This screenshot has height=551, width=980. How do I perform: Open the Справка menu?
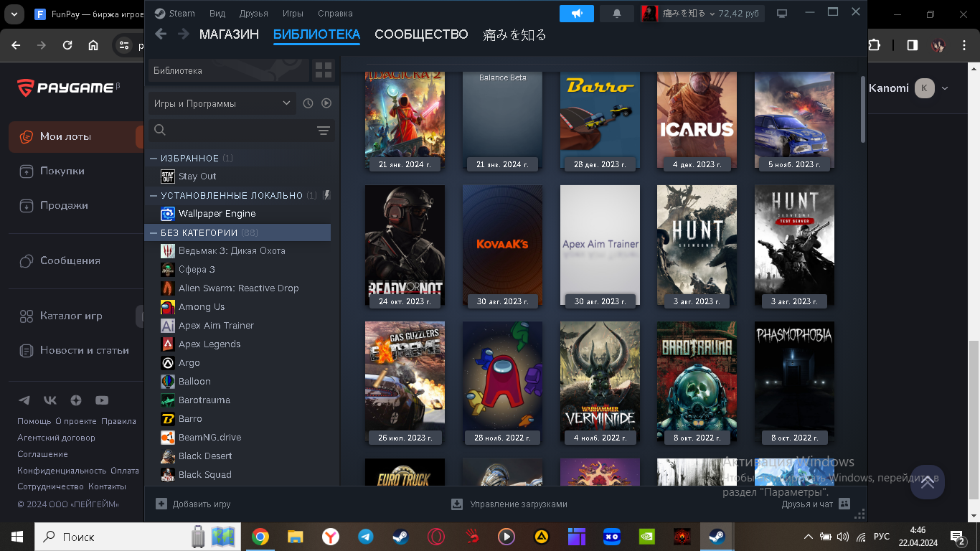point(335,13)
